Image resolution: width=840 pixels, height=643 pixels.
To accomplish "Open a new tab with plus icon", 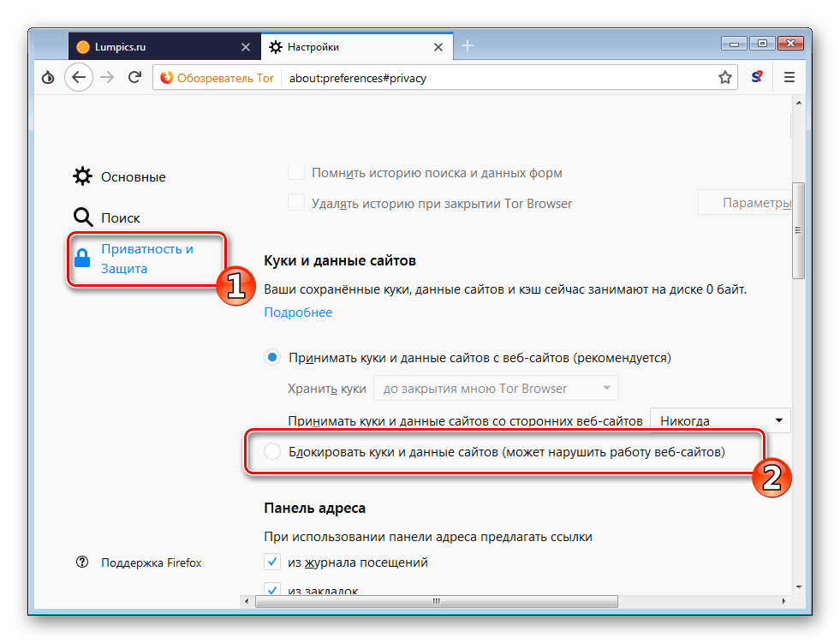I will (468, 46).
